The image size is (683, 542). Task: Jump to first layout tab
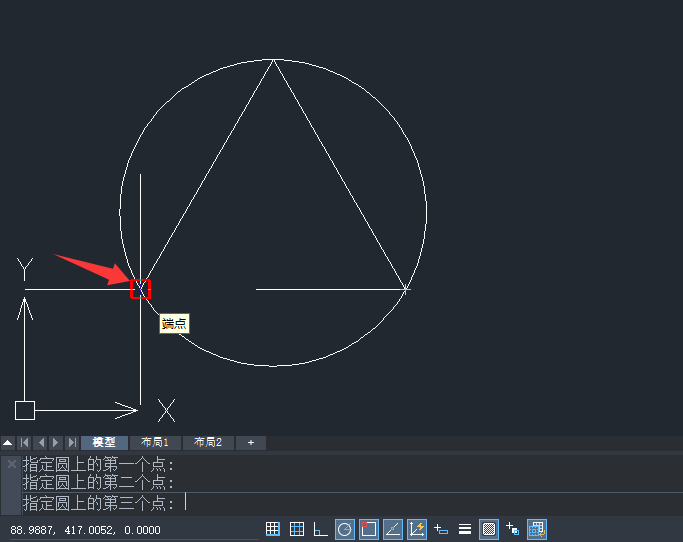[24, 443]
